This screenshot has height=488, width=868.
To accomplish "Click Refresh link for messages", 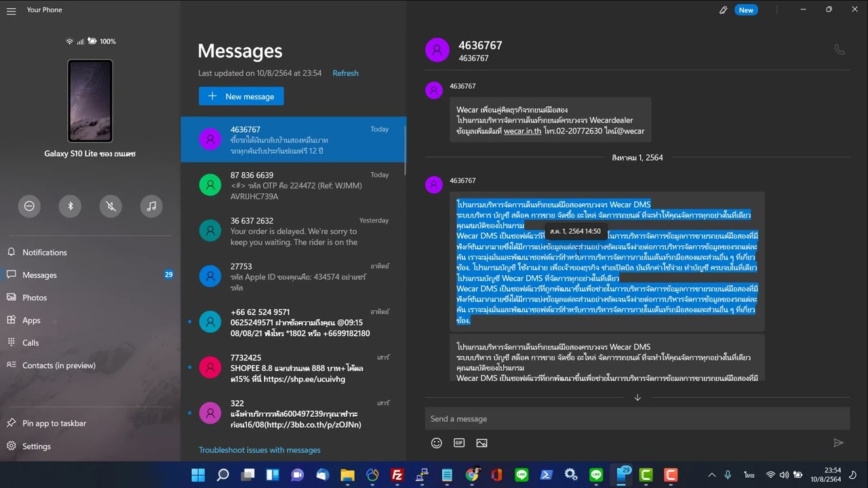I will [345, 73].
